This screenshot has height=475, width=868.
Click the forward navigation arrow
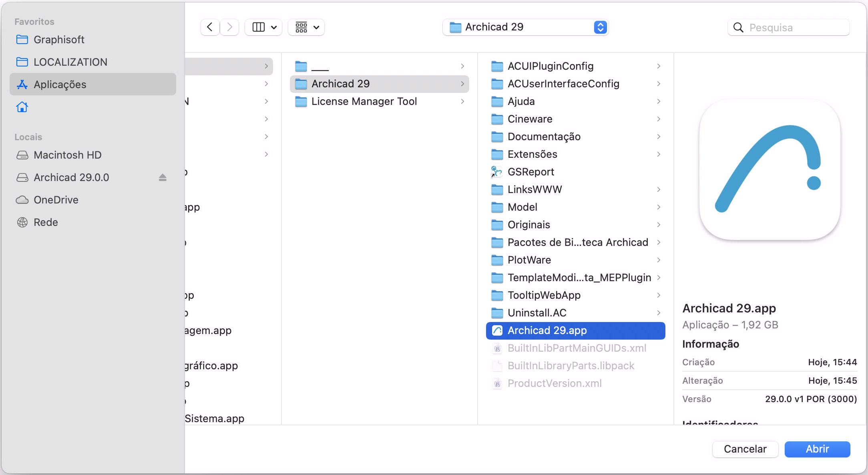pos(229,27)
